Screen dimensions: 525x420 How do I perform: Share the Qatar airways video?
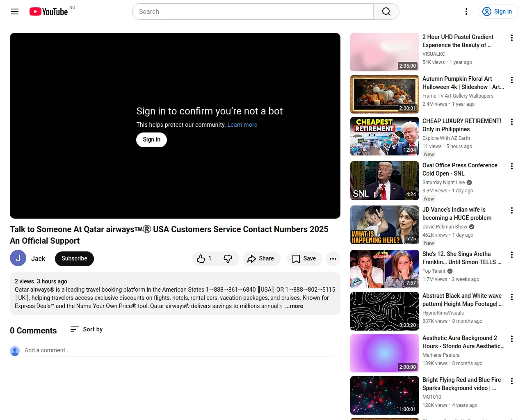click(261, 259)
